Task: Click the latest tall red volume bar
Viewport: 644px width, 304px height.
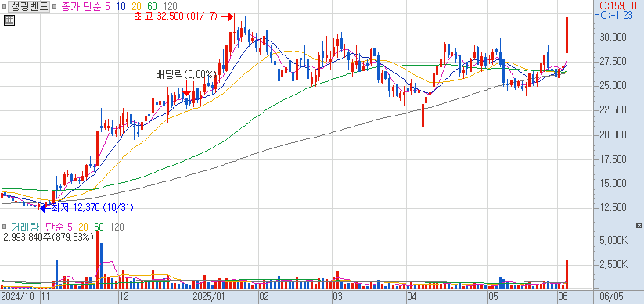Action: [567, 274]
